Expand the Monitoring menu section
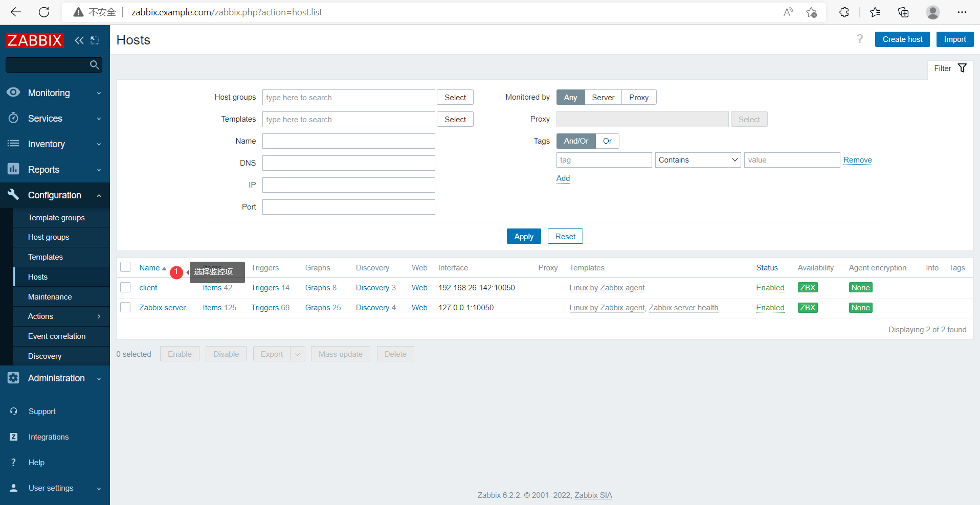This screenshot has height=505, width=980. click(x=99, y=93)
